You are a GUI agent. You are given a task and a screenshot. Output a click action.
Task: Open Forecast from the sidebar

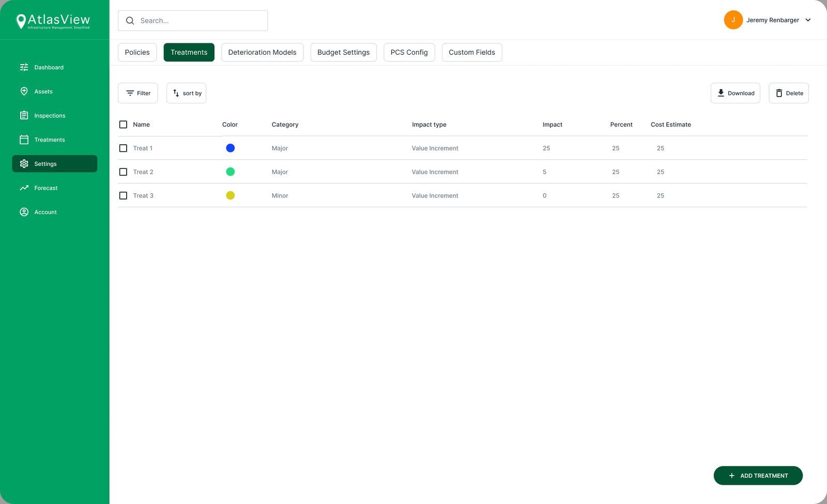(x=46, y=188)
